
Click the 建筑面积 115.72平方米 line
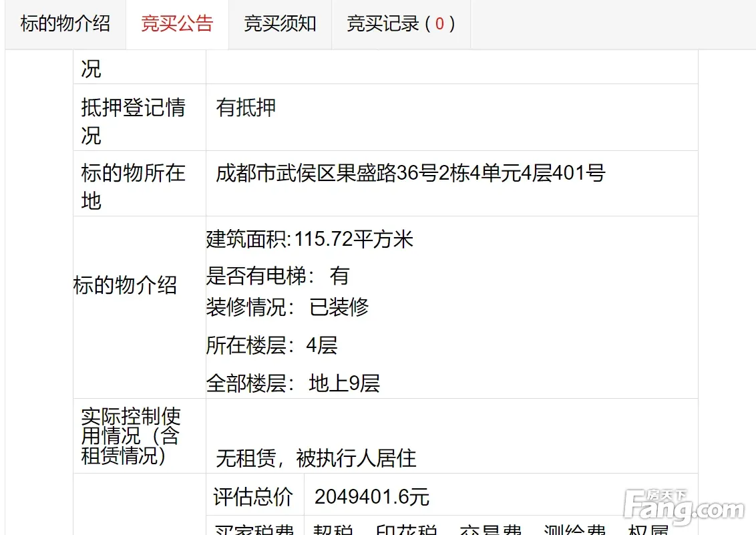(310, 239)
